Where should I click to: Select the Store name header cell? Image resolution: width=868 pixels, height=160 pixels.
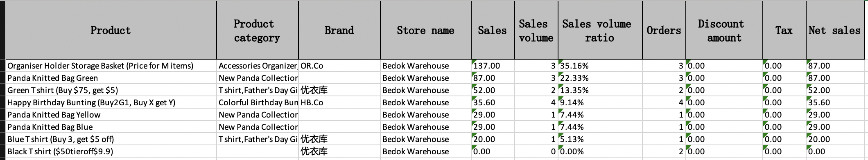(x=426, y=30)
